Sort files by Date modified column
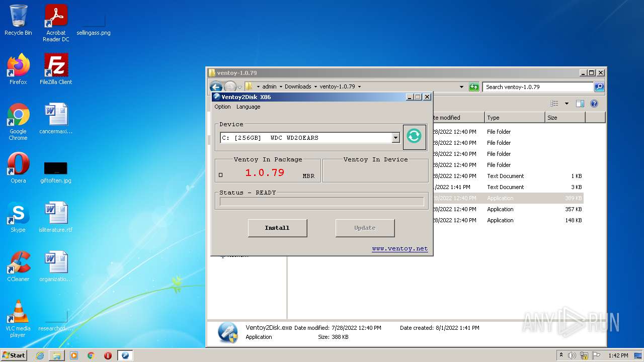 pyautogui.click(x=458, y=118)
